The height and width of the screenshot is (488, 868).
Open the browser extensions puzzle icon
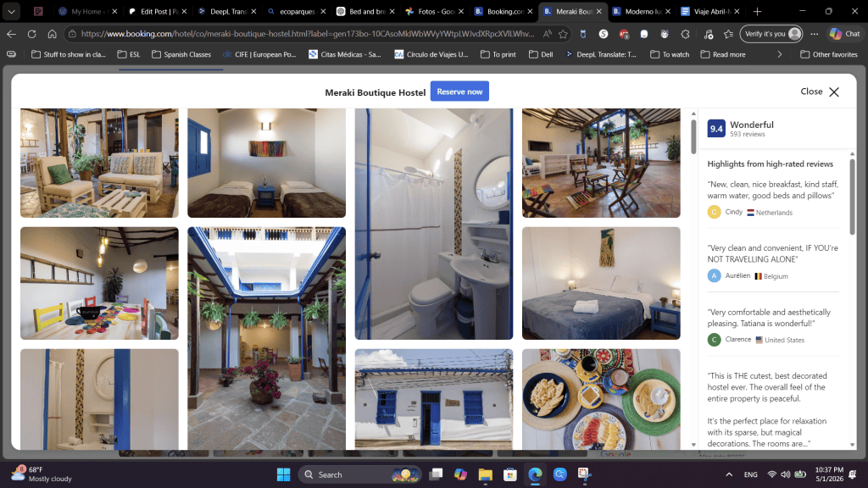pos(685,34)
